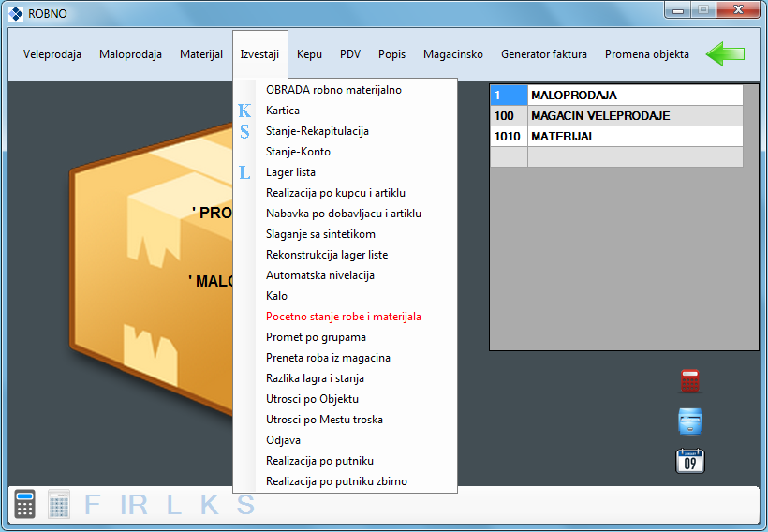Select Kartica from the Izvestaji menu
This screenshot has height=532, width=768.
click(283, 111)
